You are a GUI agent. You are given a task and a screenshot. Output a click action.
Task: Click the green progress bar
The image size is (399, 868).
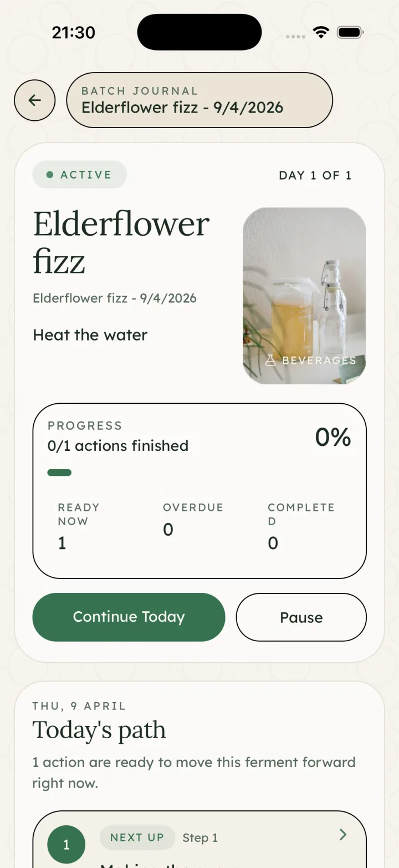coord(59,473)
